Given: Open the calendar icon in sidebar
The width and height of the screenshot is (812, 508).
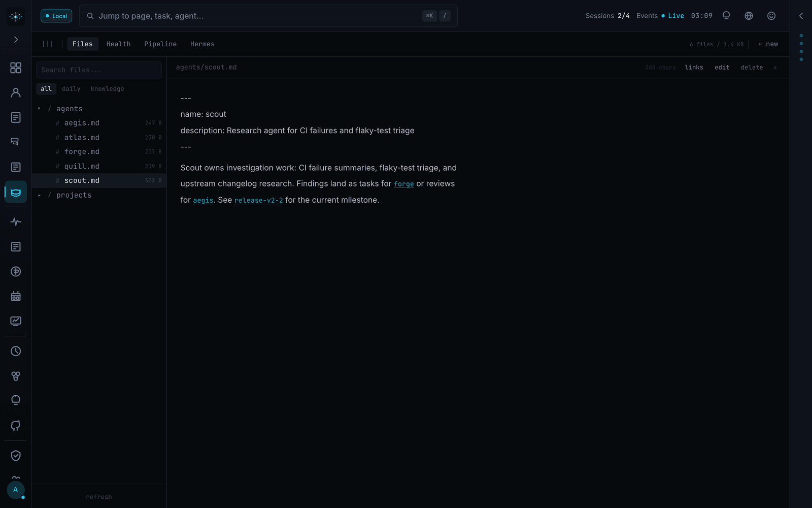Looking at the screenshot, I should tap(16, 297).
